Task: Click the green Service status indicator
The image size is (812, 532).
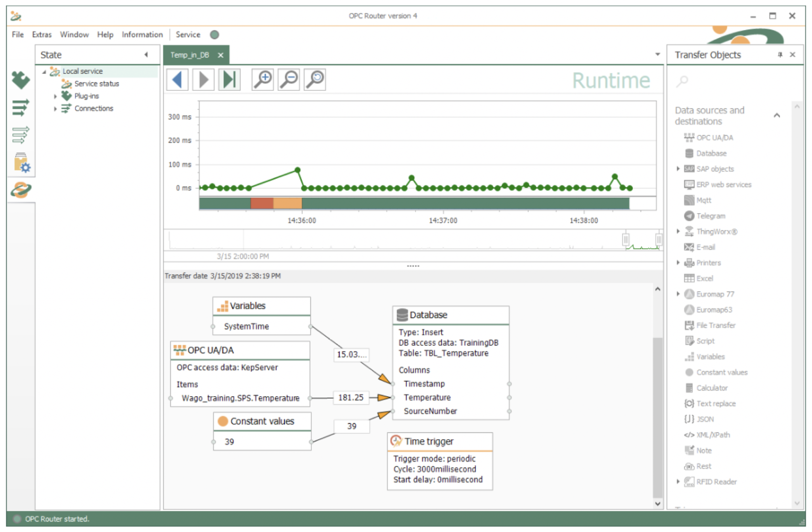Action: [214, 35]
